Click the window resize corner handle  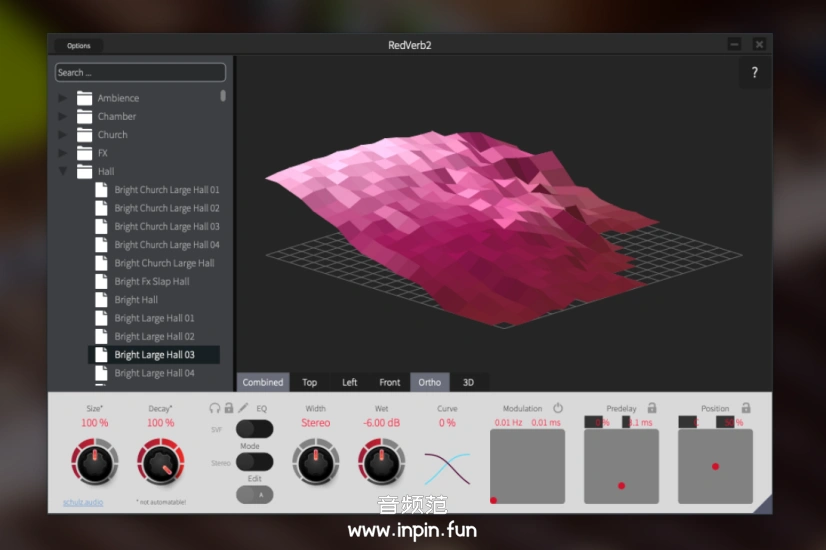click(765, 506)
